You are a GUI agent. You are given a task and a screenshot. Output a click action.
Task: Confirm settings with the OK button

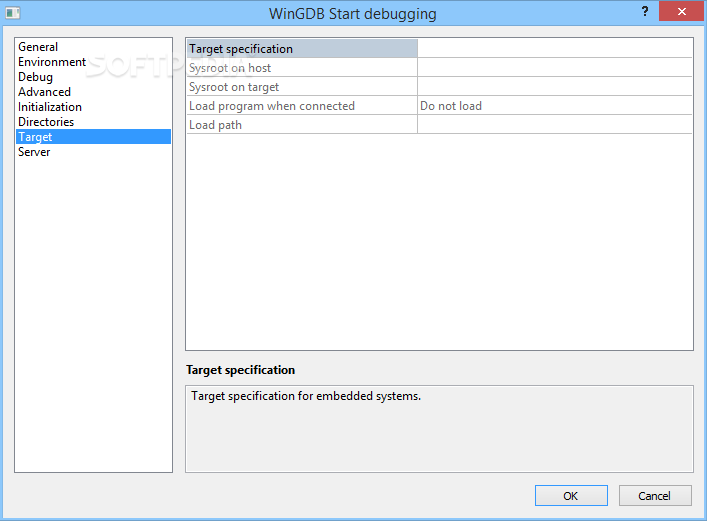pyautogui.click(x=571, y=496)
